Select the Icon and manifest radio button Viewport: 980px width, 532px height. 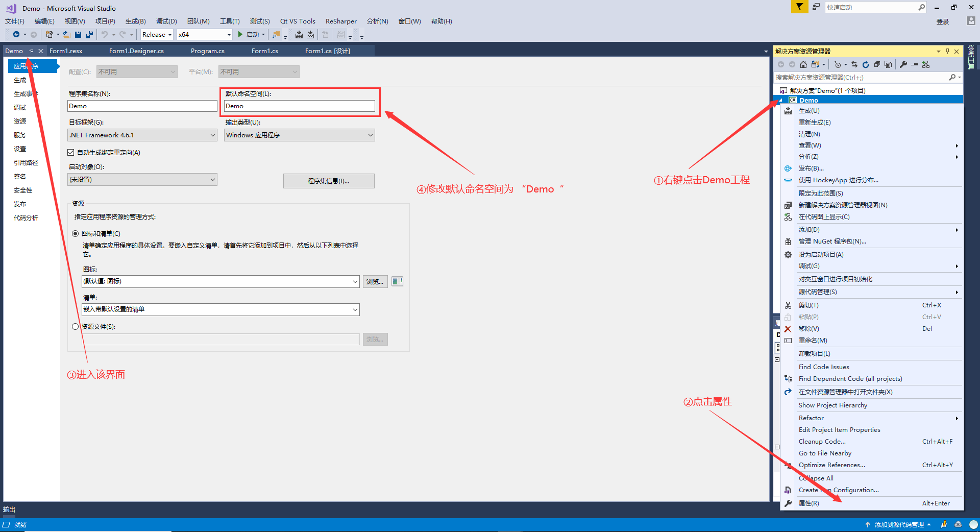(x=76, y=234)
